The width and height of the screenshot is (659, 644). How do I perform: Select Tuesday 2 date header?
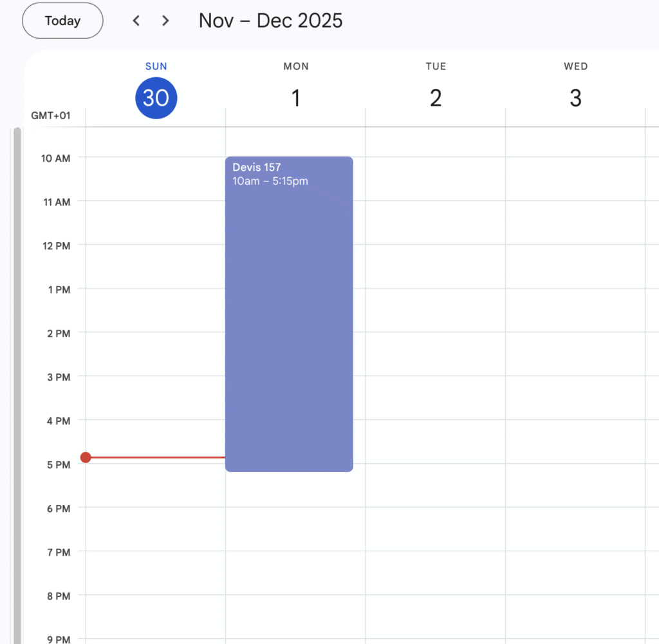[x=436, y=98]
